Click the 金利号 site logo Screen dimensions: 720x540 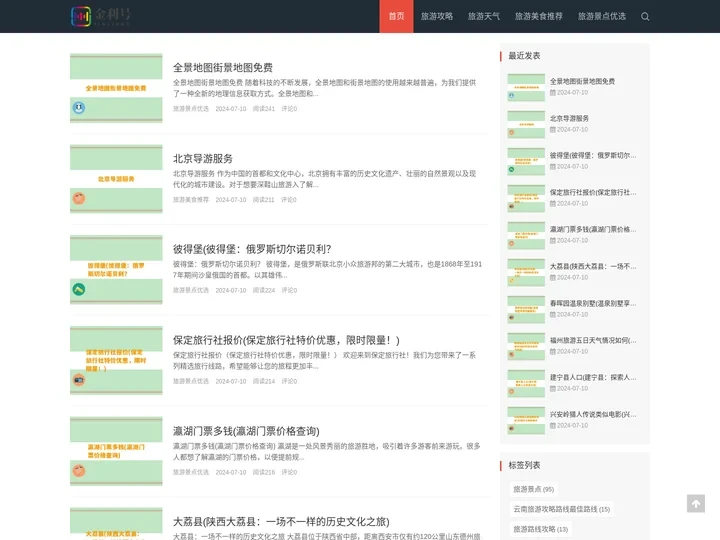[101, 16]
